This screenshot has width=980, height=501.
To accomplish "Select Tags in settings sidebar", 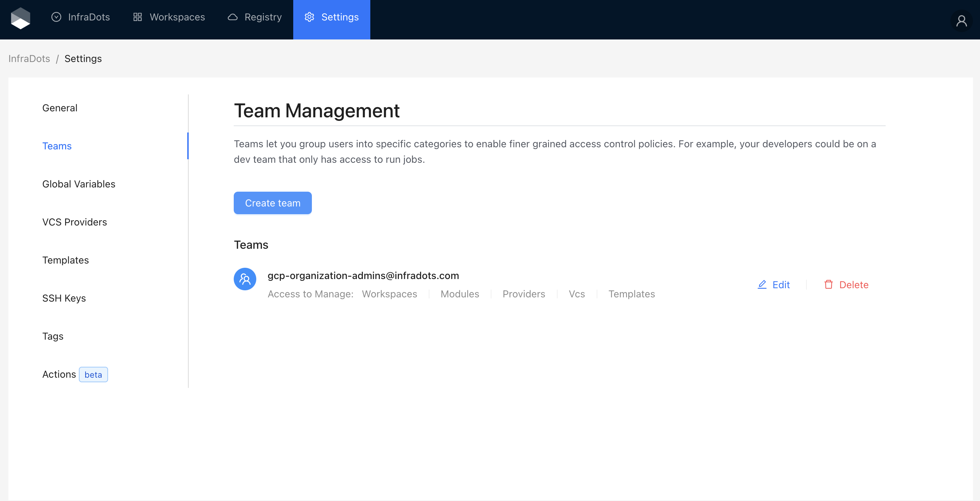I will [53, 336].
